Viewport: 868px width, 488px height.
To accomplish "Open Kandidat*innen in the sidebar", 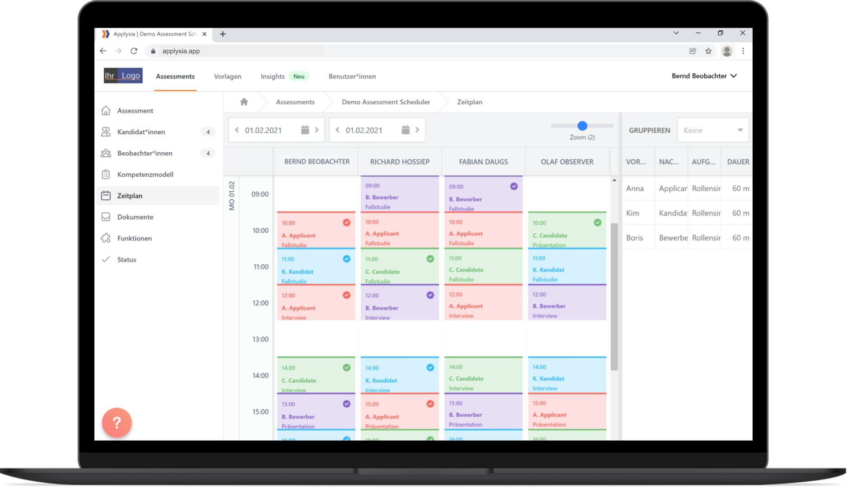I will tap(157, 132).
